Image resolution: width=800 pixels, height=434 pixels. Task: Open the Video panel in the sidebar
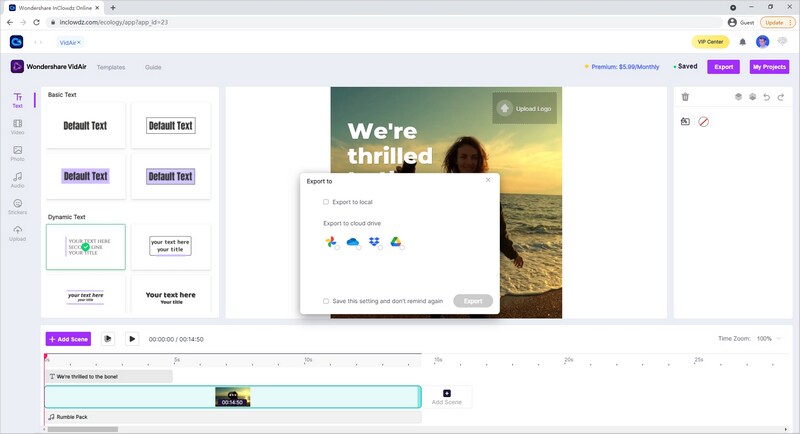pyautogui.click(x=17, y=127)
